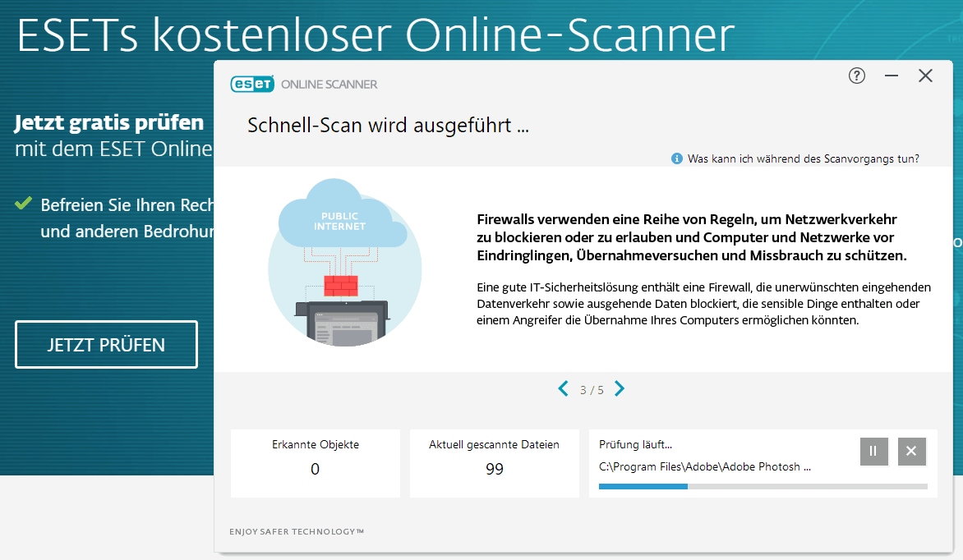This screenshot has height=560, width=963.
Task: Click the "ONLINE SCANNER" title text
Action: (x=329, y=84)
